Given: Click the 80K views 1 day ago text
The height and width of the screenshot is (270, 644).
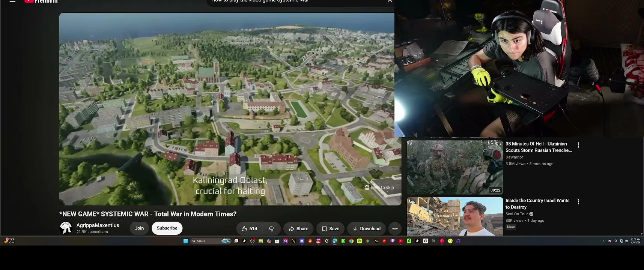Looking at the screenshot, I should [x=525, y=220].
